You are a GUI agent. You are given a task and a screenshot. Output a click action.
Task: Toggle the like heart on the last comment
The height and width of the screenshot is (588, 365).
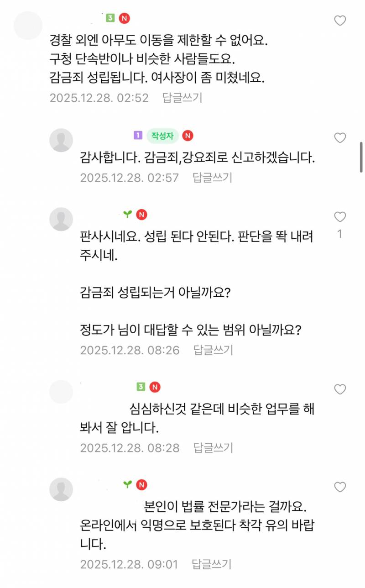coord(340,487)
